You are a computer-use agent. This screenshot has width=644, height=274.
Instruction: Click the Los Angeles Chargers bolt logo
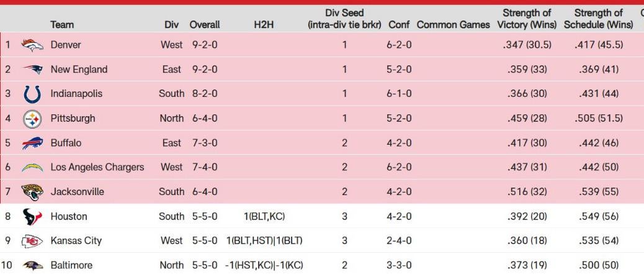[x=32, y=167]
